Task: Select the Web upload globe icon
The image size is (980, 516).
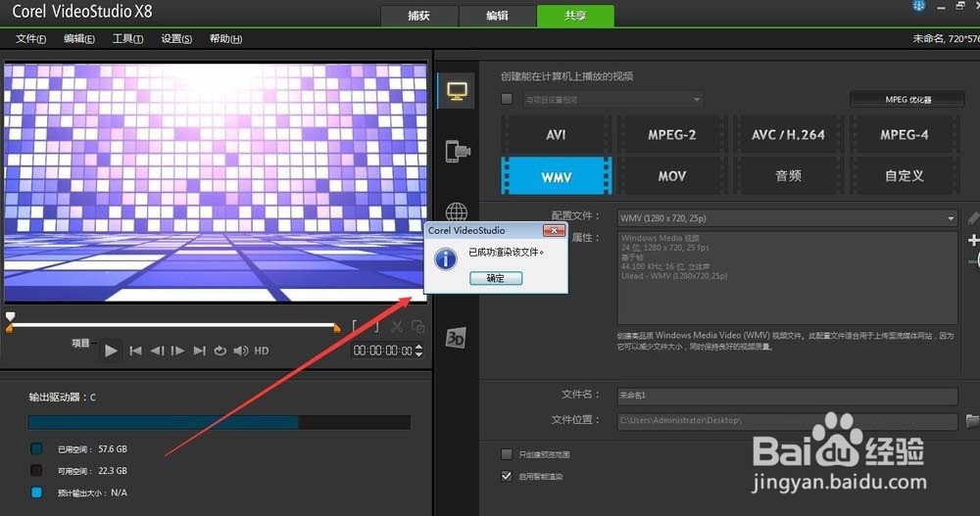Action: click(x=457, y=211)
